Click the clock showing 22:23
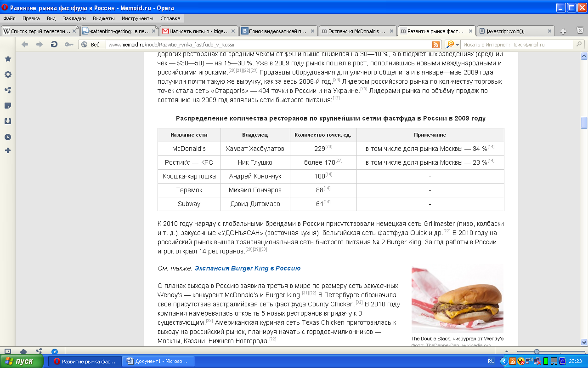The width and height of the screenshot is (588, 368). coord(576,361)
